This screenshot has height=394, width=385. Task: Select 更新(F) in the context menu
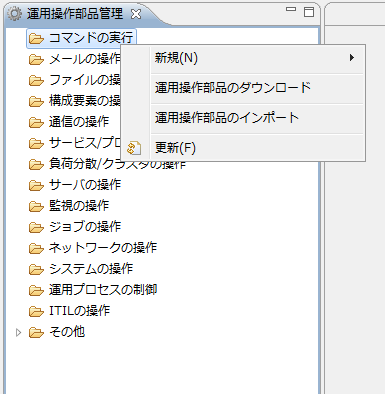click(x=243, y=148)
